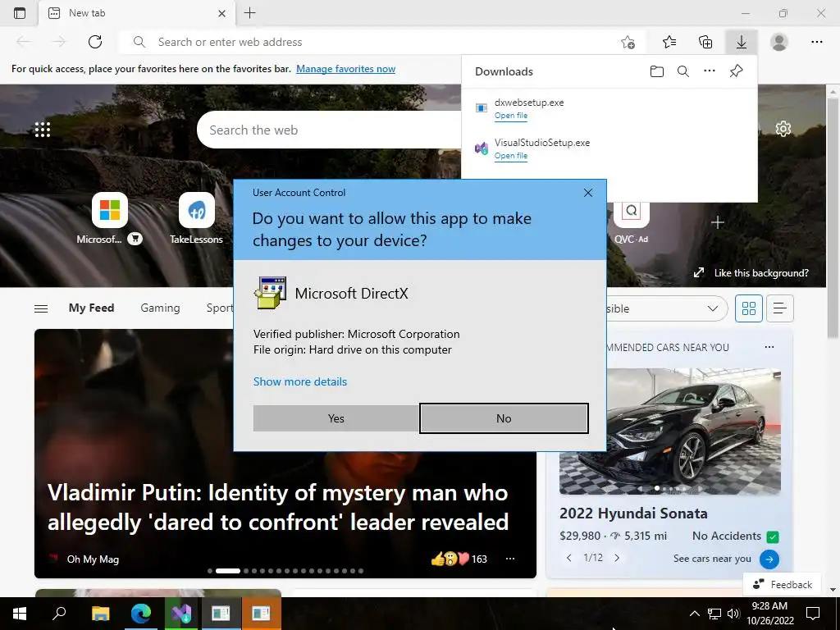840x630 pixels.
Task: Open taskbar clock showing 9:28 AM
Action: (x=769, y=614)
